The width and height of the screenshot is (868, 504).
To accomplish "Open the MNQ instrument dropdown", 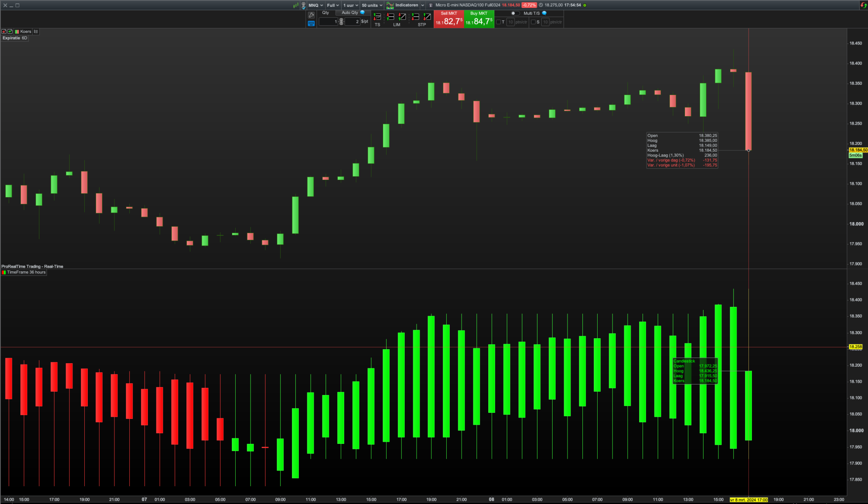I will point(316,5).
